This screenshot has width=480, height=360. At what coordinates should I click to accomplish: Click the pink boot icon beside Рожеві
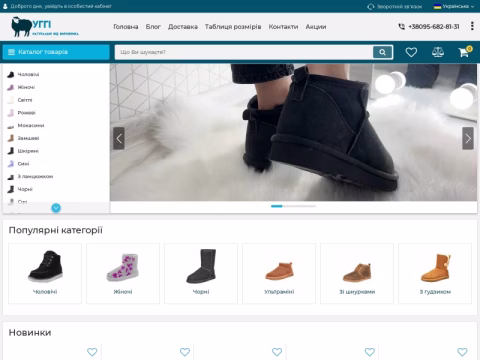[x=11, y=113]
